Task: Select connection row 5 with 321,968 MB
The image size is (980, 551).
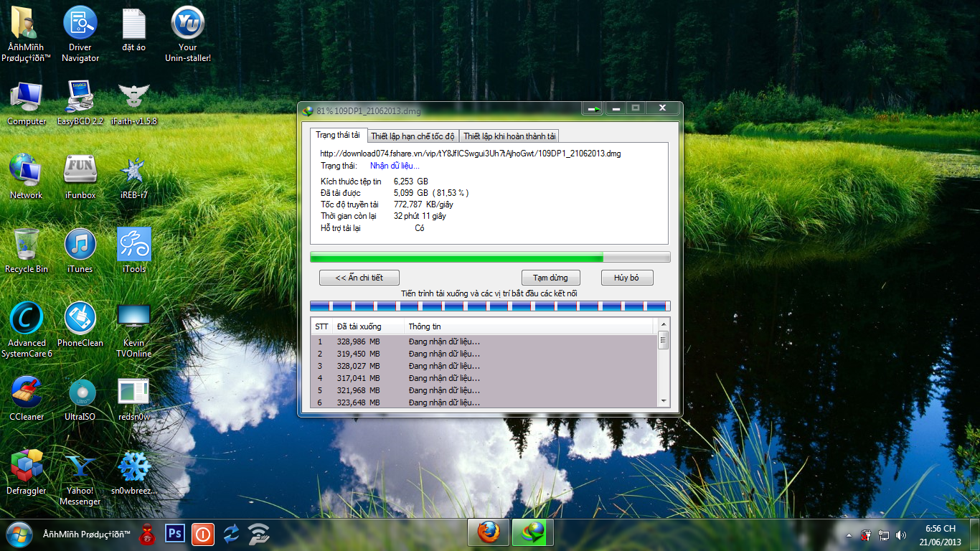Action: (484, 390)
